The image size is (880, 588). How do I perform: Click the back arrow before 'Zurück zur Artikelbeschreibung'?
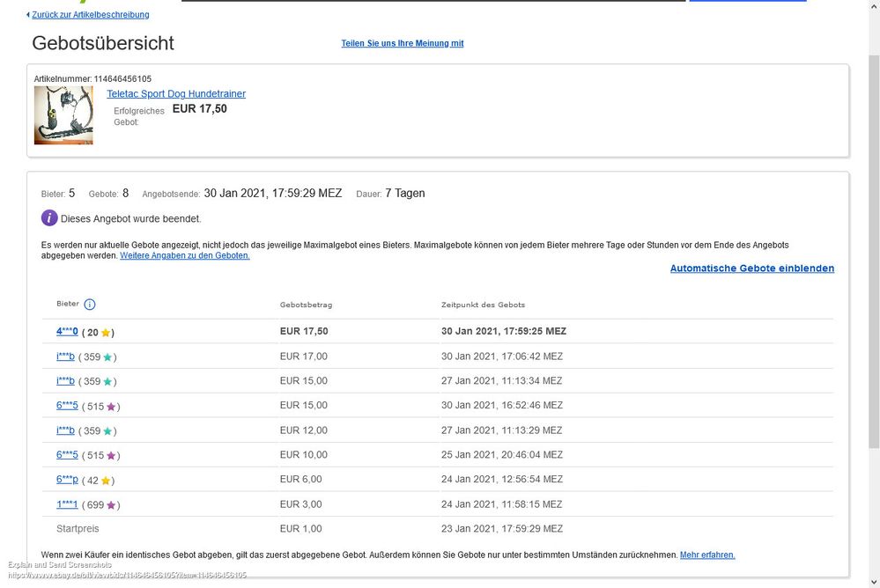click(x=28, y=15)
